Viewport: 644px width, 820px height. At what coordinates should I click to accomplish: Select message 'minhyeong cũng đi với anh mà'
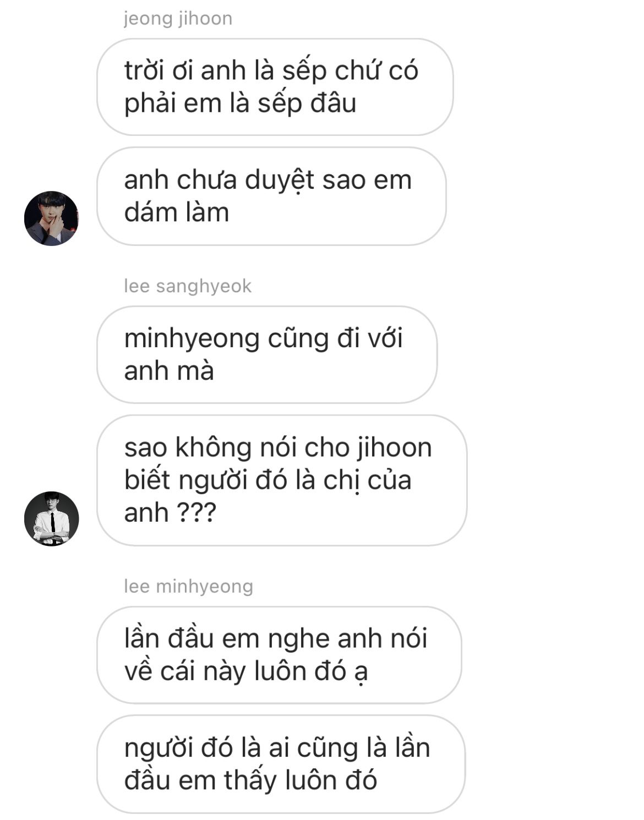(x=267, y=354)
